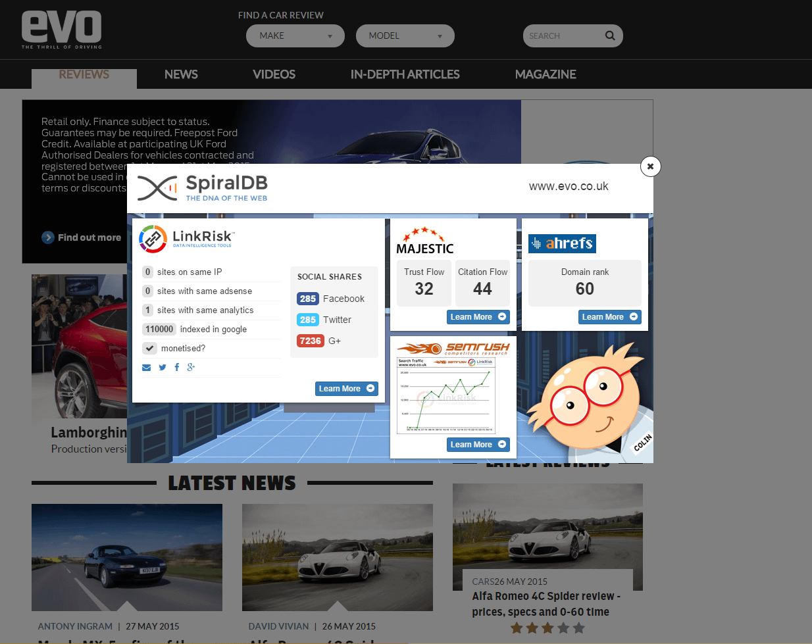
Task: Click Learn More in the Majestic panel
Action: (478, 317)
